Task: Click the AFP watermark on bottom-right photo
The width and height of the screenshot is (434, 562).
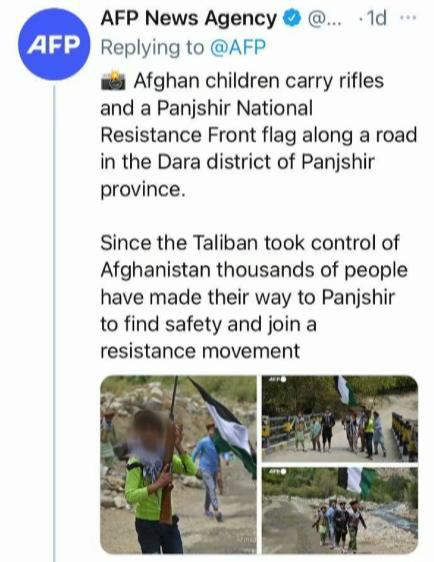Action: [x=277, y=471]
